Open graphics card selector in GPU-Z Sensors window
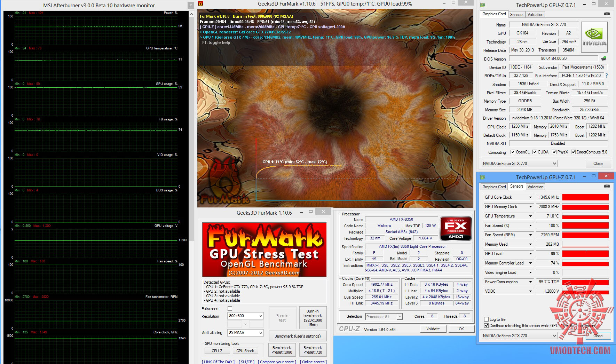This screenshot has height=364, width=616. pos(519,336)
